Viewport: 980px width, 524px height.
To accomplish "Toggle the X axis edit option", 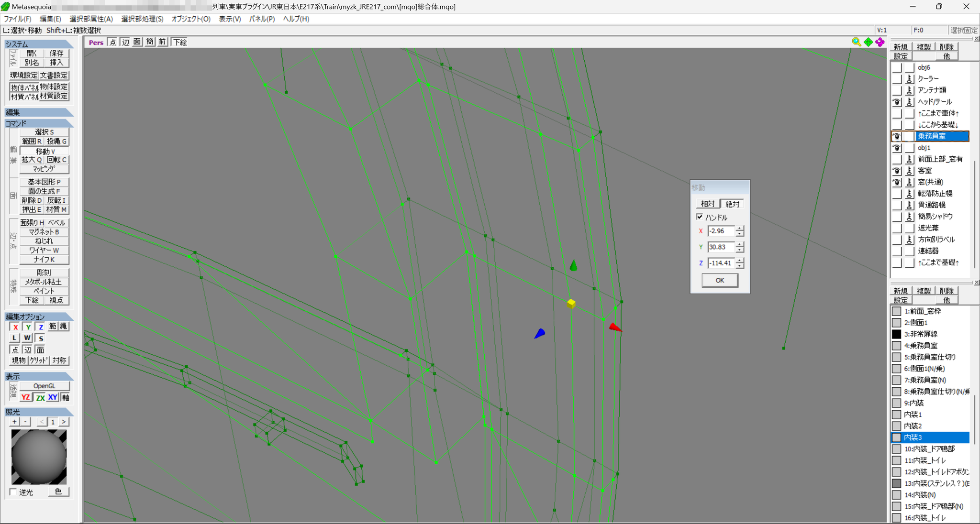I will point(15,327).
